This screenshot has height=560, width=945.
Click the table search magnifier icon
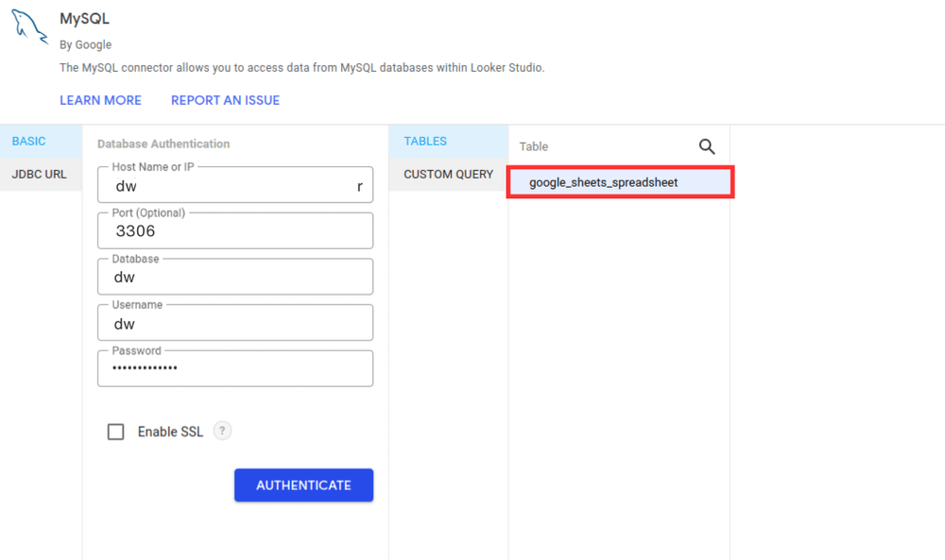(707, 146)
